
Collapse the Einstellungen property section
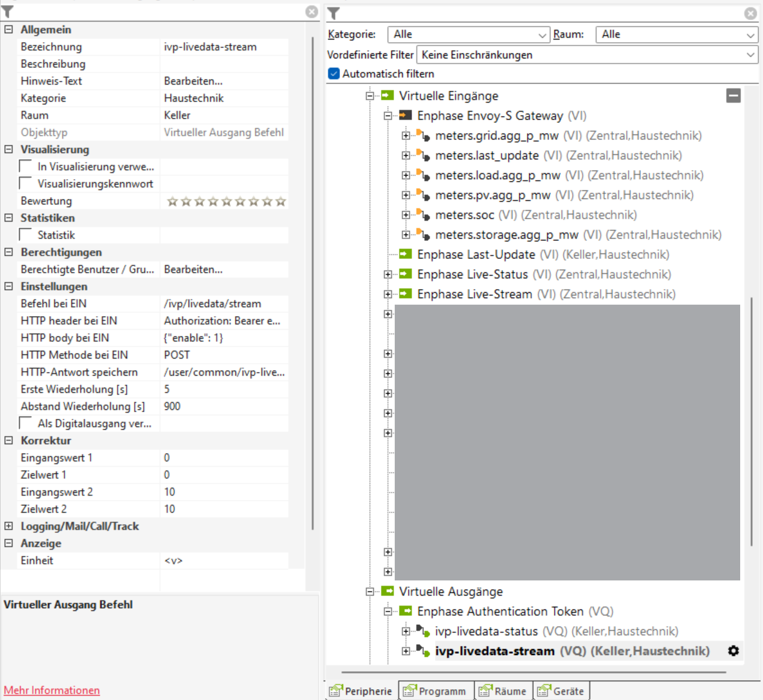(8, 286)
